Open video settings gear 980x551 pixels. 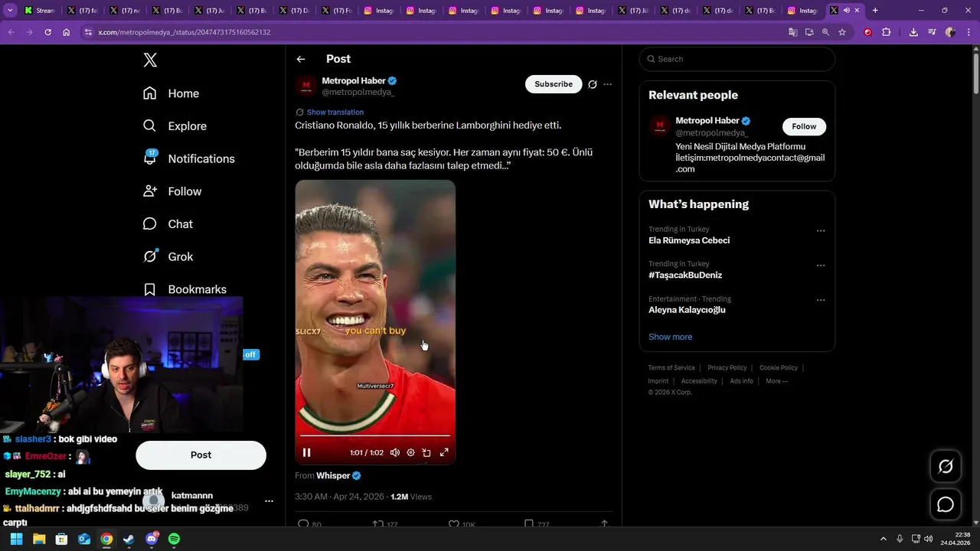click(x=411, y=452)
